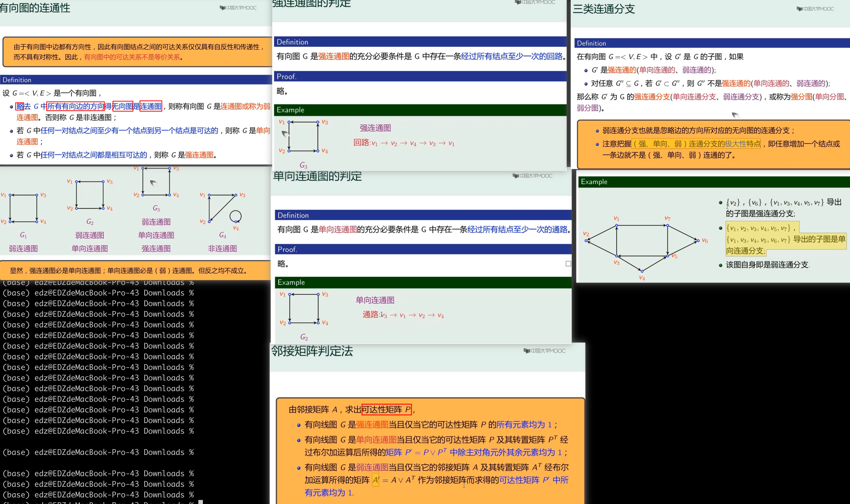
Task: Click the MOOC logo on 有向图的连通性 slide
Action: pyautogui.click(x=238, y=8)
